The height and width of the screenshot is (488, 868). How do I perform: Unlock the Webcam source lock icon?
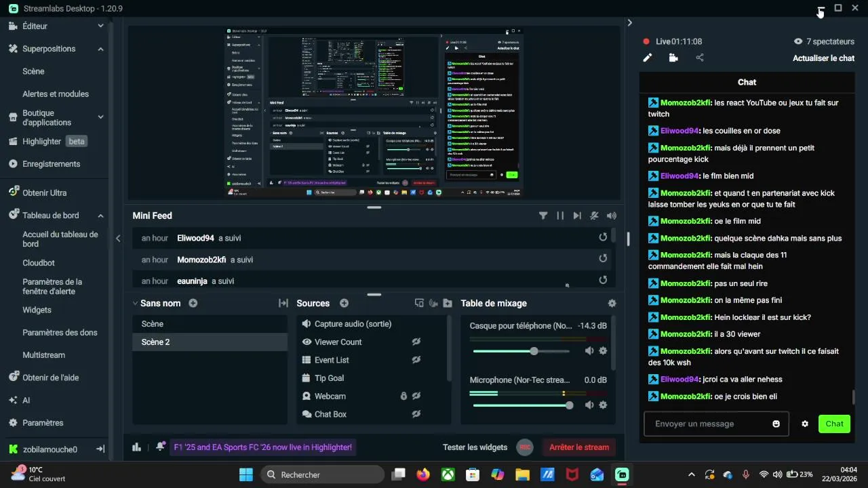(403, 396)
